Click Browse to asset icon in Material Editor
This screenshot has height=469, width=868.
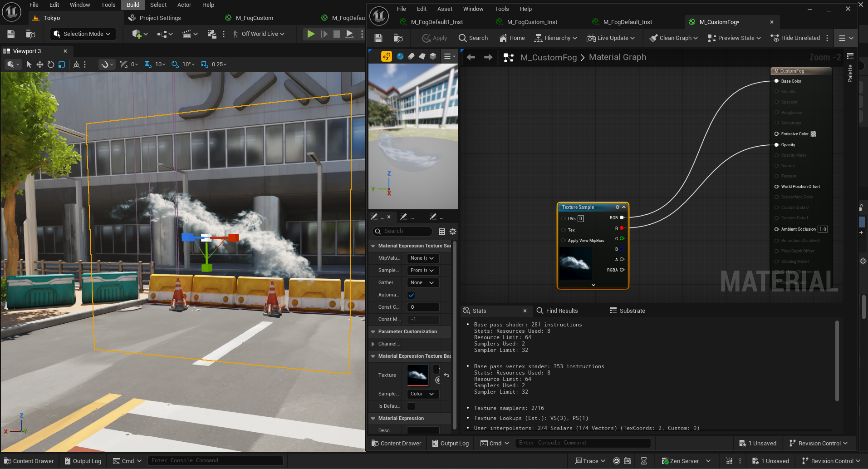click(x=398, y=38)
